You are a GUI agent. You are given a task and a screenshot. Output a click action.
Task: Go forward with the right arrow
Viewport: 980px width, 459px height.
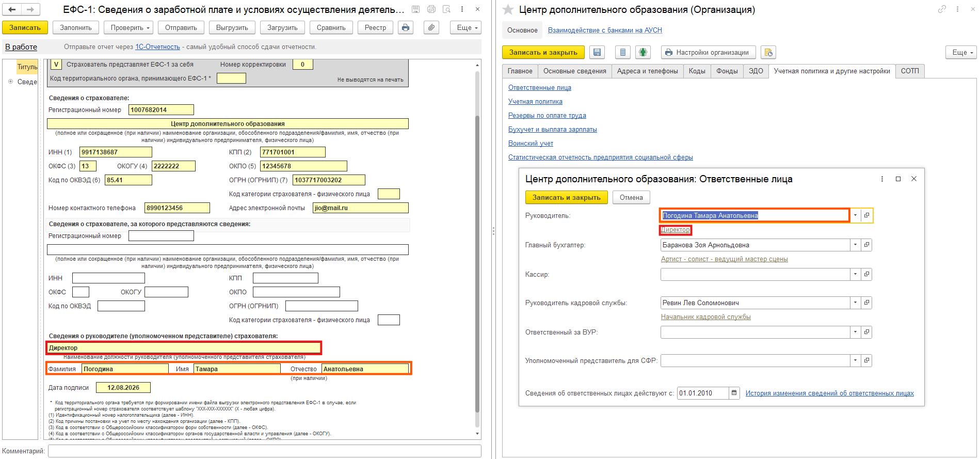click(x=30, y=9)
